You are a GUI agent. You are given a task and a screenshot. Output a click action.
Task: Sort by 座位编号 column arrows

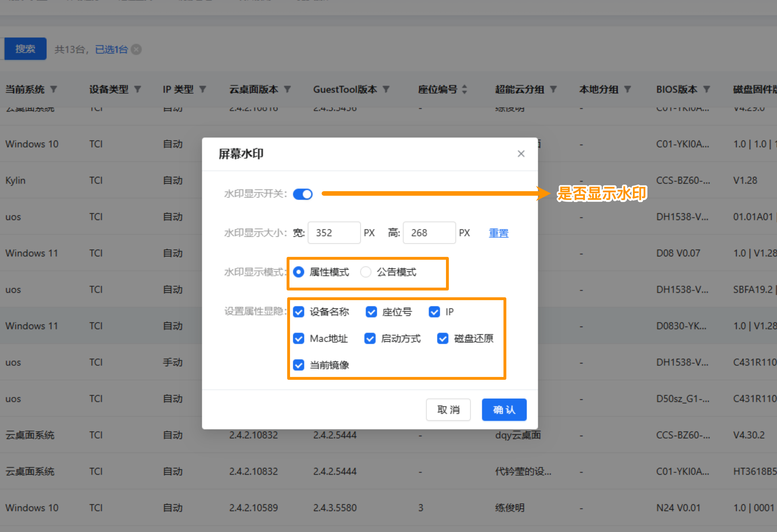[x=464, y=89]
